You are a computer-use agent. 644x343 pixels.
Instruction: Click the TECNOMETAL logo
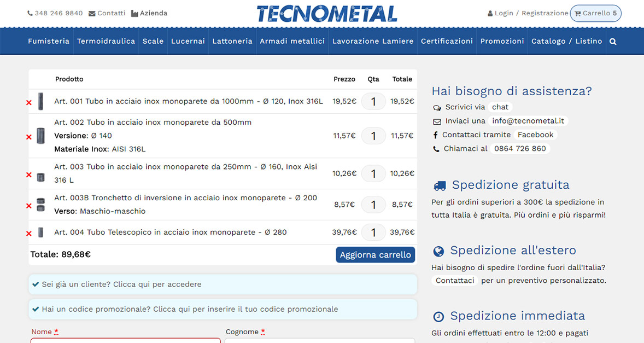pyautogui.click(x=327, y=14)
